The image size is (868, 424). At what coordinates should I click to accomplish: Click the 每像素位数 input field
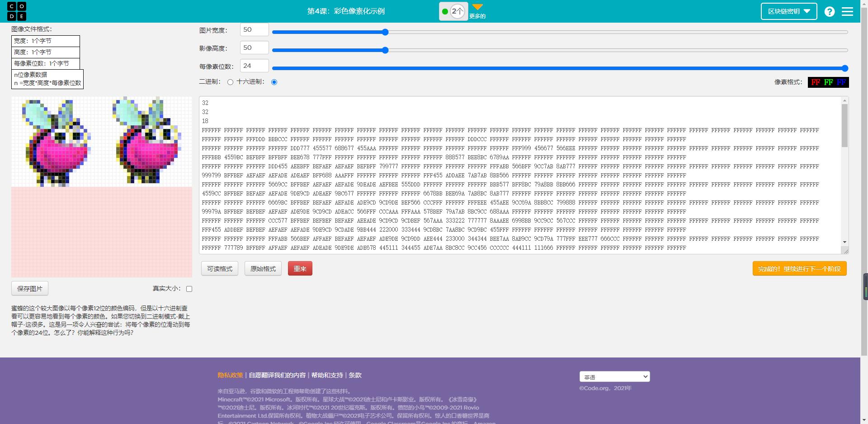(x=254, y=66)
